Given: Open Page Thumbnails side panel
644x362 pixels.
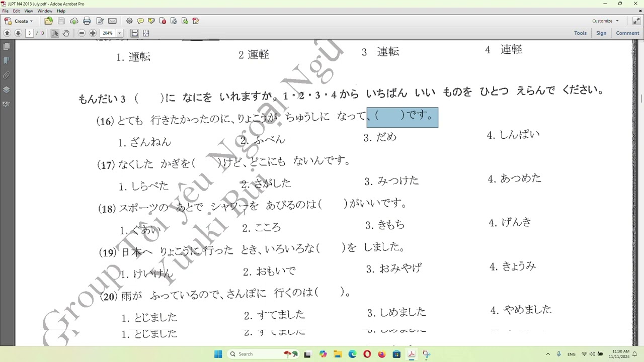Looking at the screenshot, I should coord(6,46).
